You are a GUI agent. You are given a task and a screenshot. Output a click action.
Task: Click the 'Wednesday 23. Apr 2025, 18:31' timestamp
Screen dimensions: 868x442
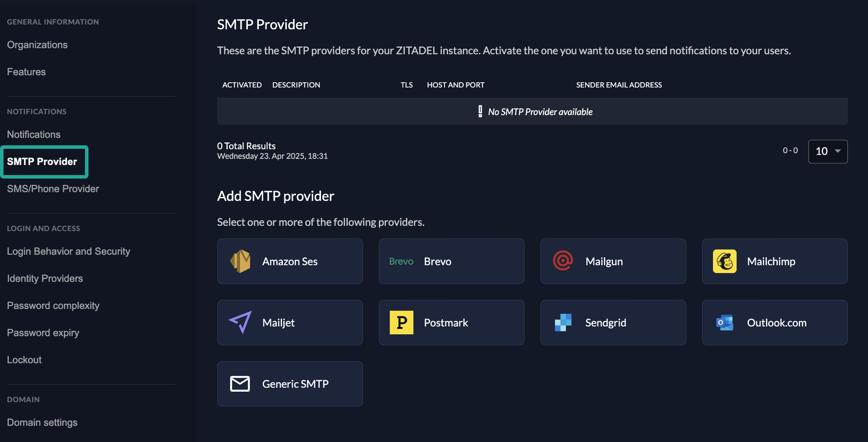click(x=272, y=156)
